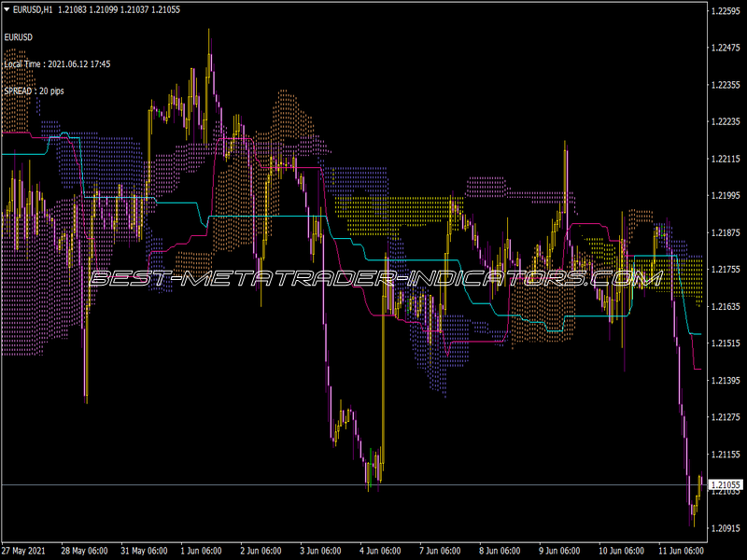Click the '8 Jun 06:00' time label
The width and height of the screenshot is (747, 560).
coord(500,551)
